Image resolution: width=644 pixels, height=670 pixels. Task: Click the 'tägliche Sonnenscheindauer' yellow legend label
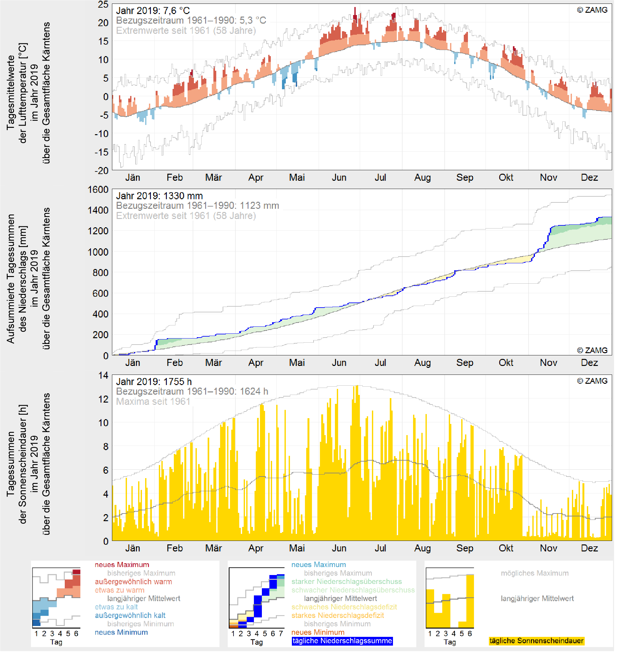tap(536, 641)
